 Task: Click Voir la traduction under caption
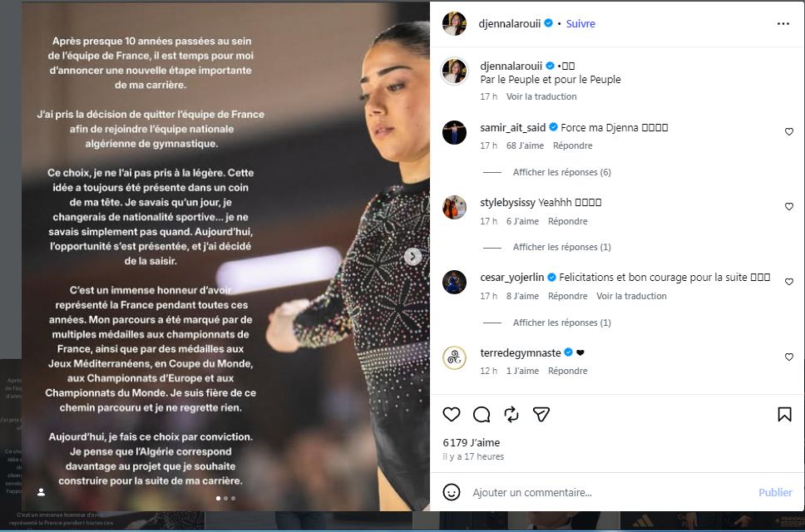[541, 96]
